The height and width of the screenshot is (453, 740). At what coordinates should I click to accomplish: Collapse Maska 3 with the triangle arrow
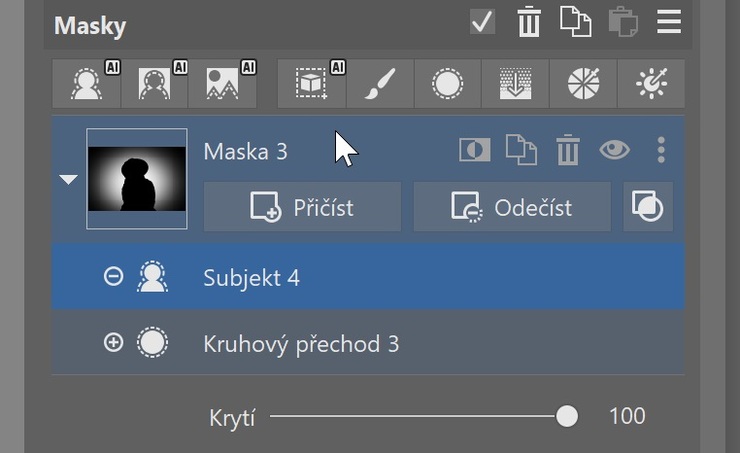coord(68,179)
